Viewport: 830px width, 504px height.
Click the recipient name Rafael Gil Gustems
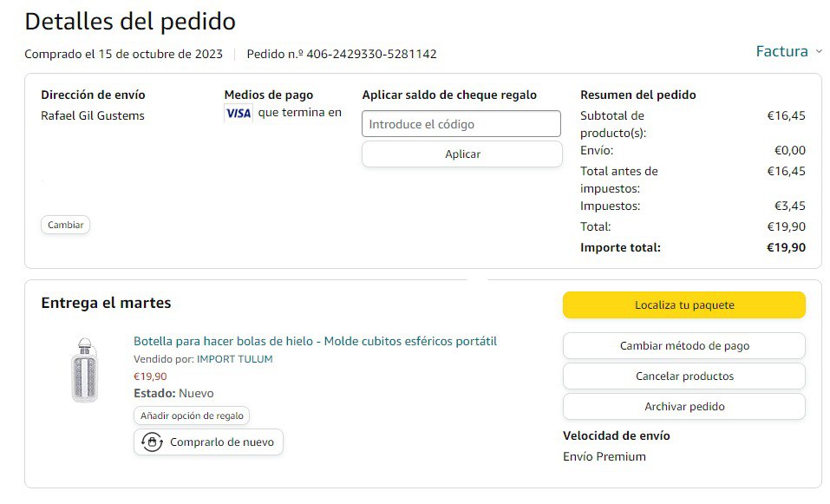tap(93, 115)
